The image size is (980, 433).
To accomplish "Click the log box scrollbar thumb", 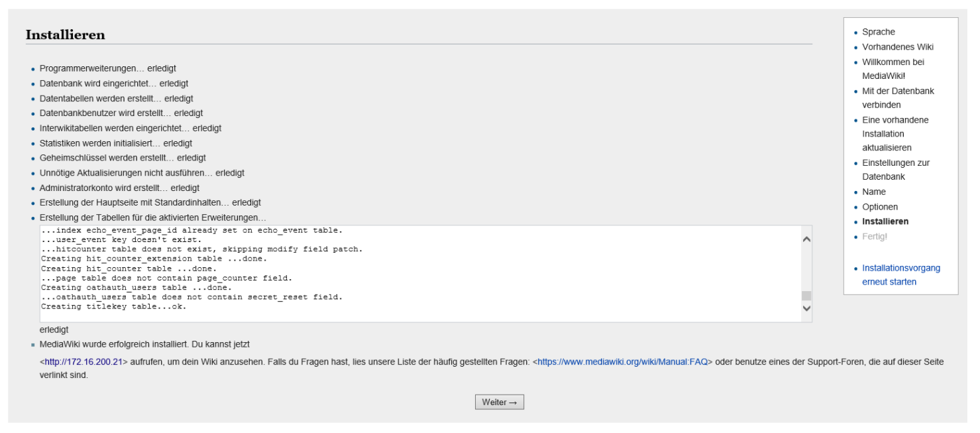I will tap(806, 296).
